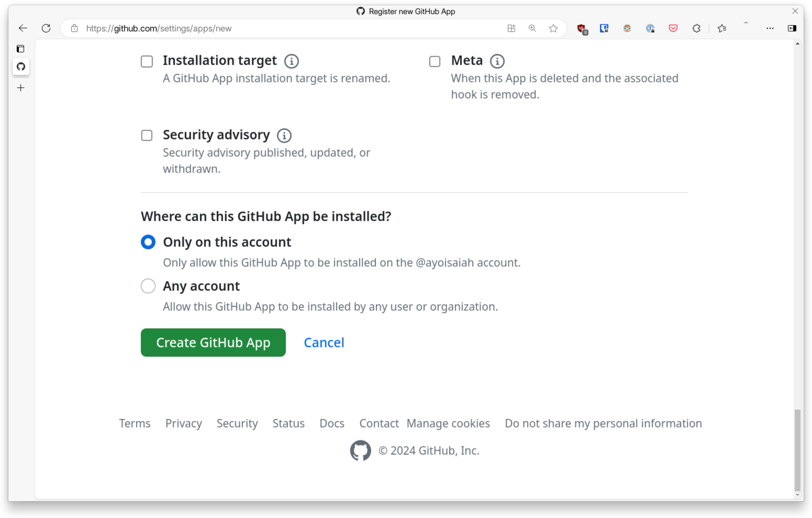Enable the Meta event checkbox

[435, 62]
